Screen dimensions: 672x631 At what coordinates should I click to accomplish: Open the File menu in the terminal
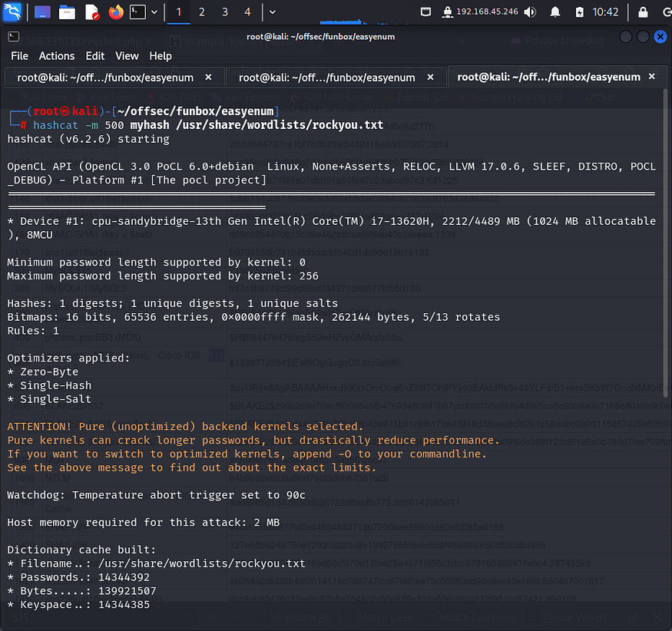pos(19,56)
